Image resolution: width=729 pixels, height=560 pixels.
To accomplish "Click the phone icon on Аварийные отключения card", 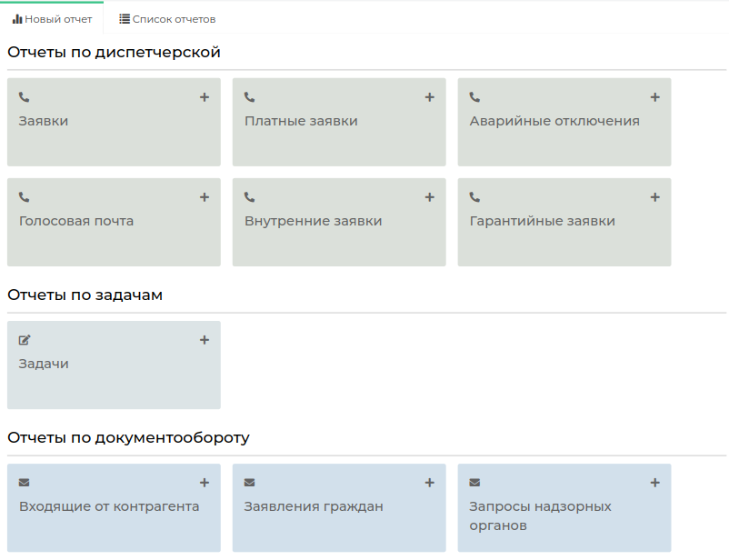I will [474, 97].
